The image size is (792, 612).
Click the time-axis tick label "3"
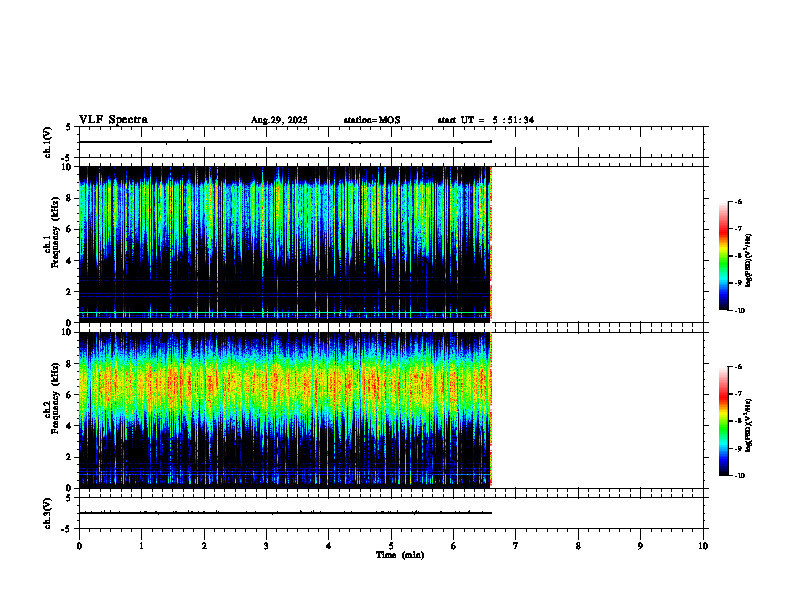coord(266,546)
